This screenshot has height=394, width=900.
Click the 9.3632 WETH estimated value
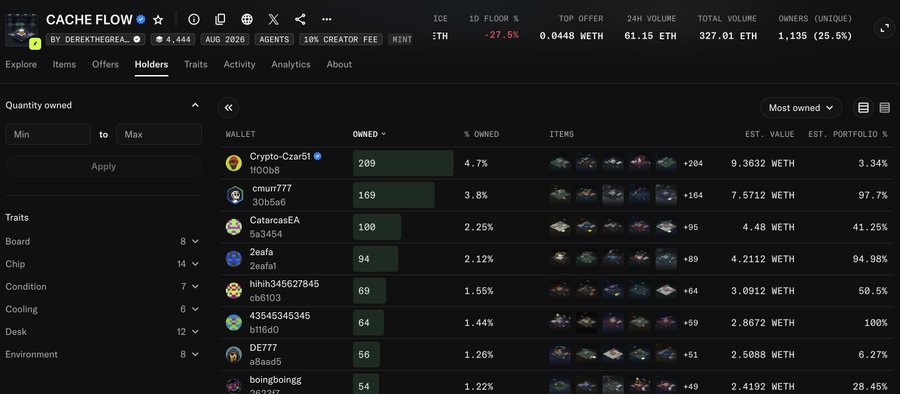pos(763,163)
